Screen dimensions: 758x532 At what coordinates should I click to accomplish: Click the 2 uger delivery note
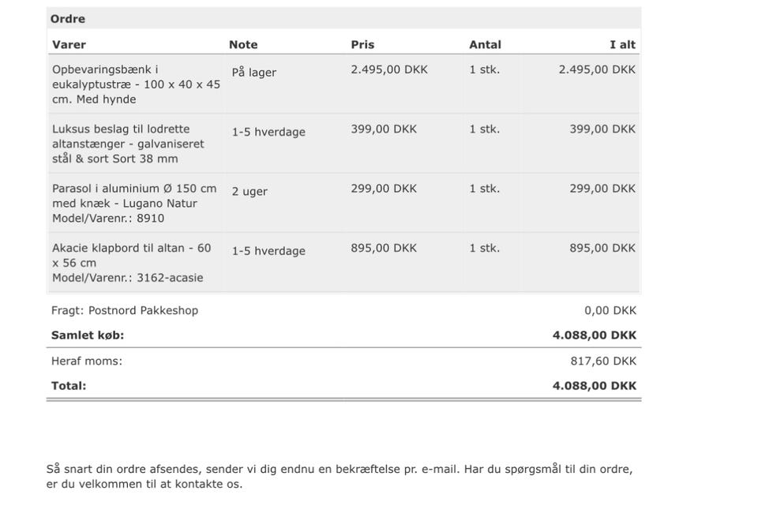pos(250,192)
